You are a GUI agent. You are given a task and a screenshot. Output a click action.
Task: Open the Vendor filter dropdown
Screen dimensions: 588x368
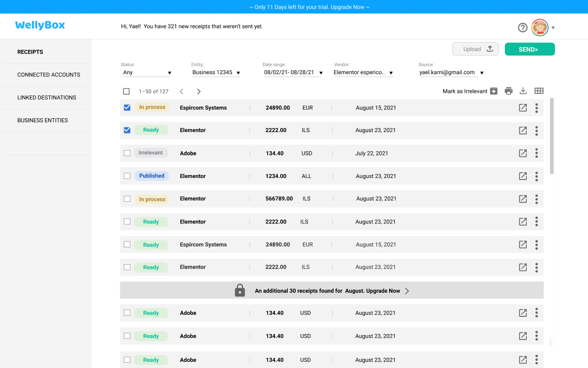pos(363,73)
